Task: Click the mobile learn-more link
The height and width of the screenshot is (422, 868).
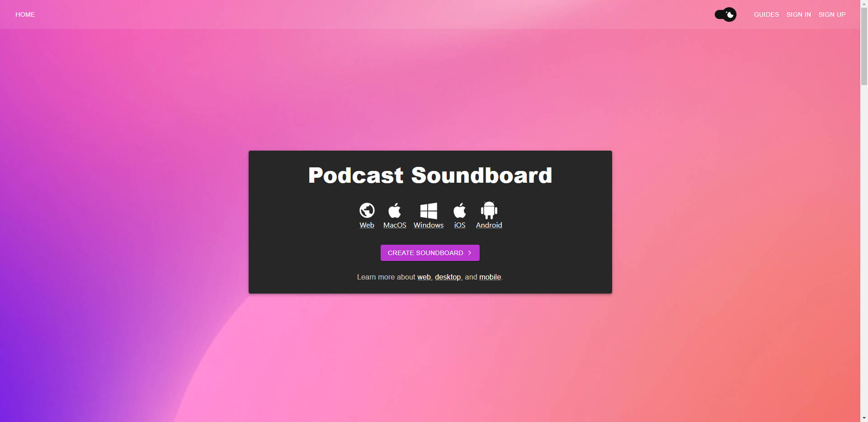Action: point(490,277)
